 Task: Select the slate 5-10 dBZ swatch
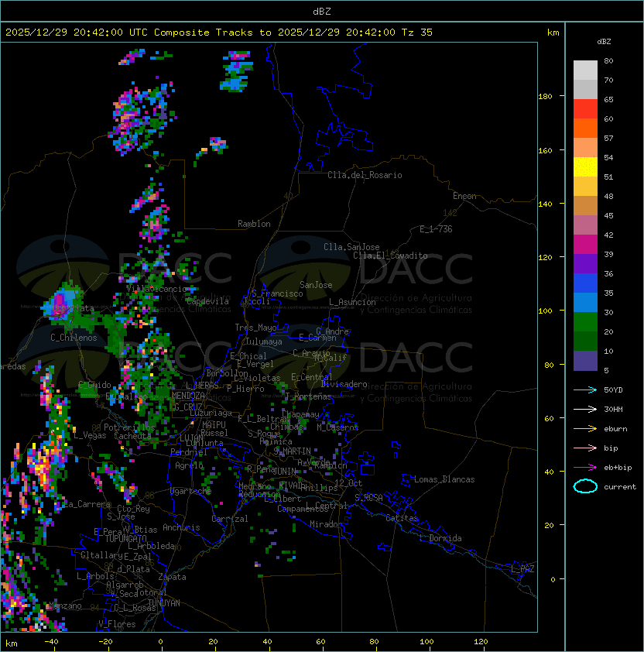click(585, 361)
